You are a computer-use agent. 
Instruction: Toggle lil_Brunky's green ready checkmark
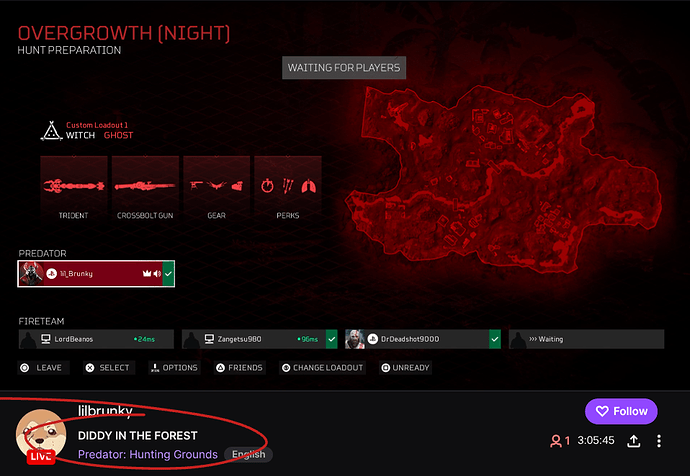pyautogui.click(x=169, y=274)
